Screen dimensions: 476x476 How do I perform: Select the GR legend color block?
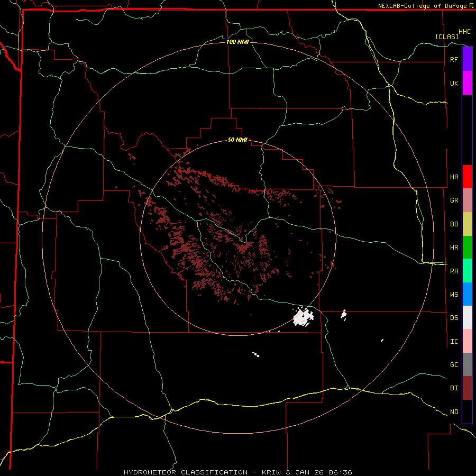pyautogui.click(x=467, y=200)
